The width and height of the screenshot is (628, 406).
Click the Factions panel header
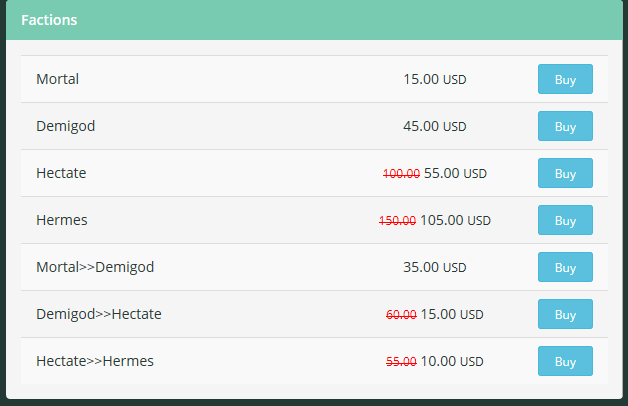[x=49, y=20]
